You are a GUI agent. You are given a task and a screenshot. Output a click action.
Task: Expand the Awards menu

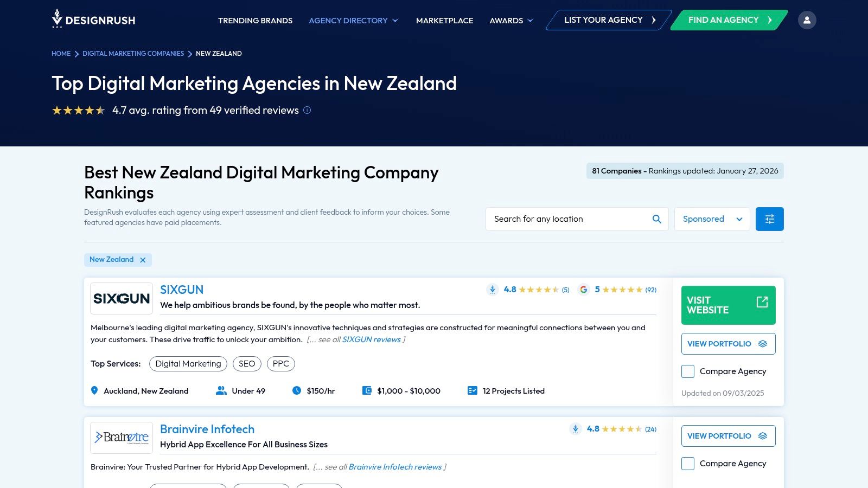pos(510,21)
